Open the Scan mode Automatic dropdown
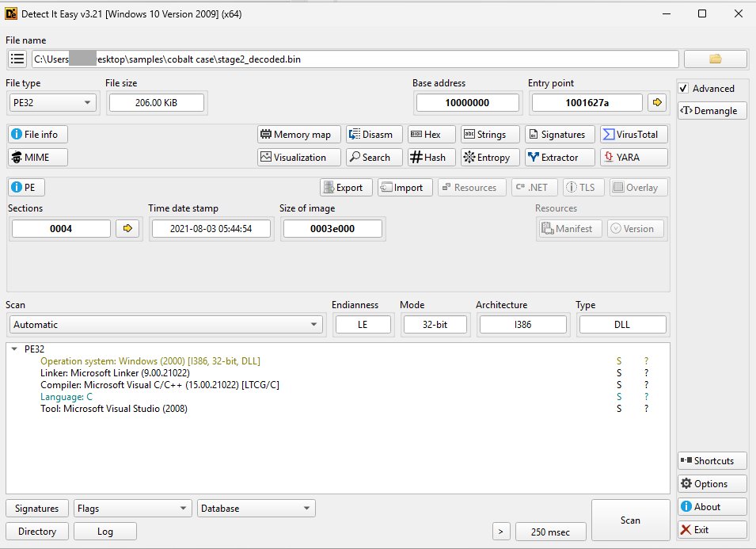Screen dimensions: 756x549 pos(166,324)
